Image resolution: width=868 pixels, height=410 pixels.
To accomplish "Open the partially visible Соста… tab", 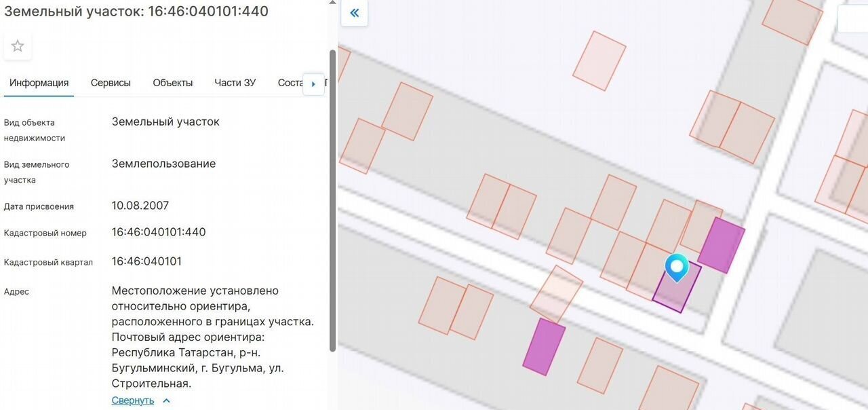I will coord(290,83).
